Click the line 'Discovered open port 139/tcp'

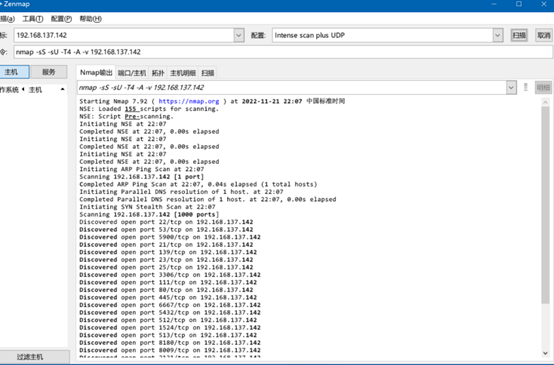click(x=168, y=252)
